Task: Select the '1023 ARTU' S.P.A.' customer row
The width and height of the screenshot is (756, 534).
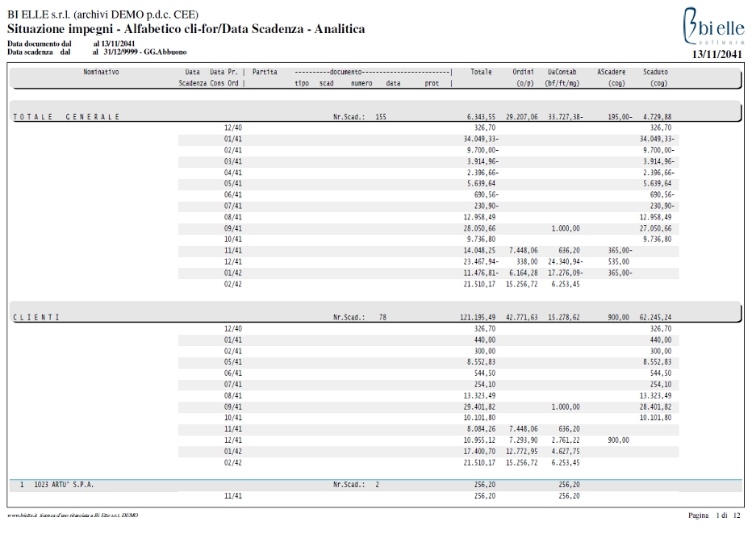Action: coord(376,485)
